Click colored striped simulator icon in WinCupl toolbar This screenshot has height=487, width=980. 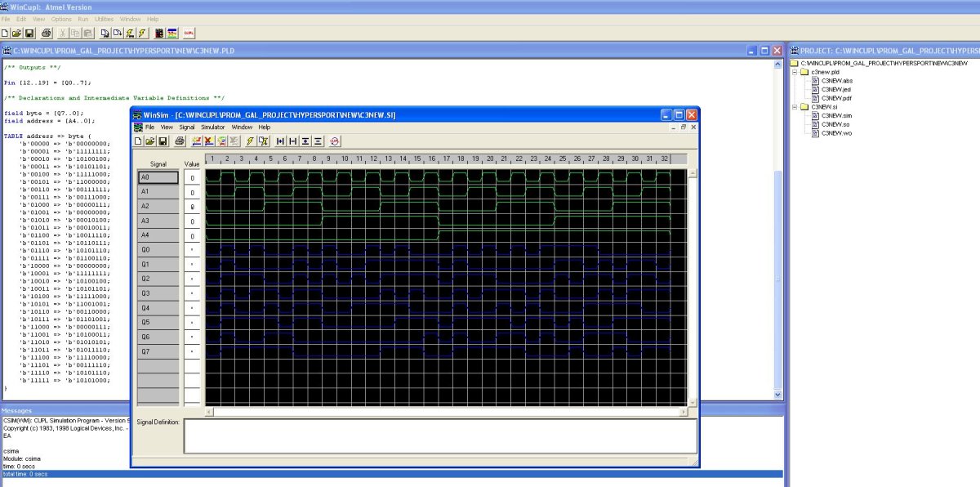172,33
